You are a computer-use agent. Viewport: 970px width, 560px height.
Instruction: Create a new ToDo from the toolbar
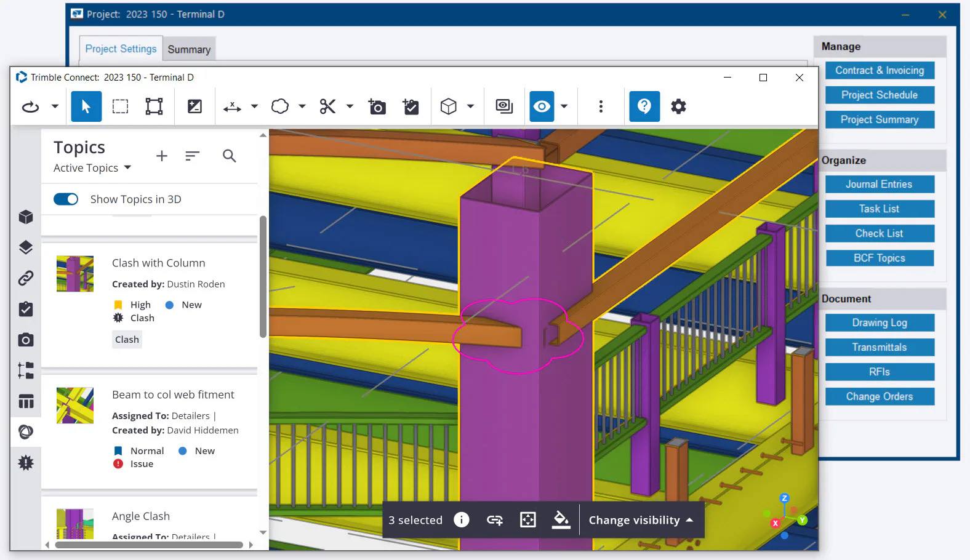411,106
